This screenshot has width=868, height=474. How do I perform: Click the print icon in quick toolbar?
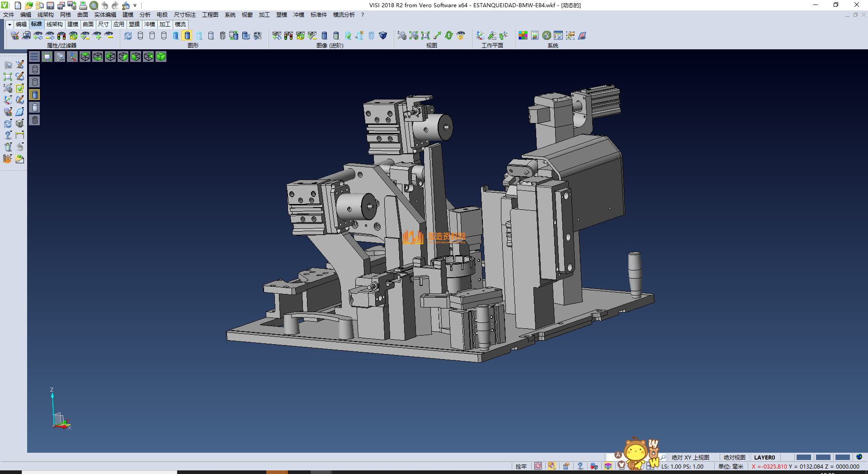coord(83,5)
